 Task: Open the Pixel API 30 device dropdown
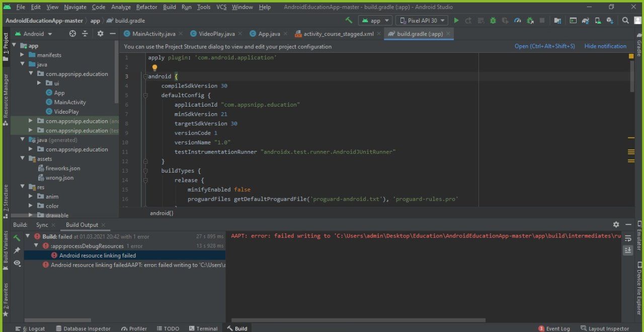[x=422, y=21]
